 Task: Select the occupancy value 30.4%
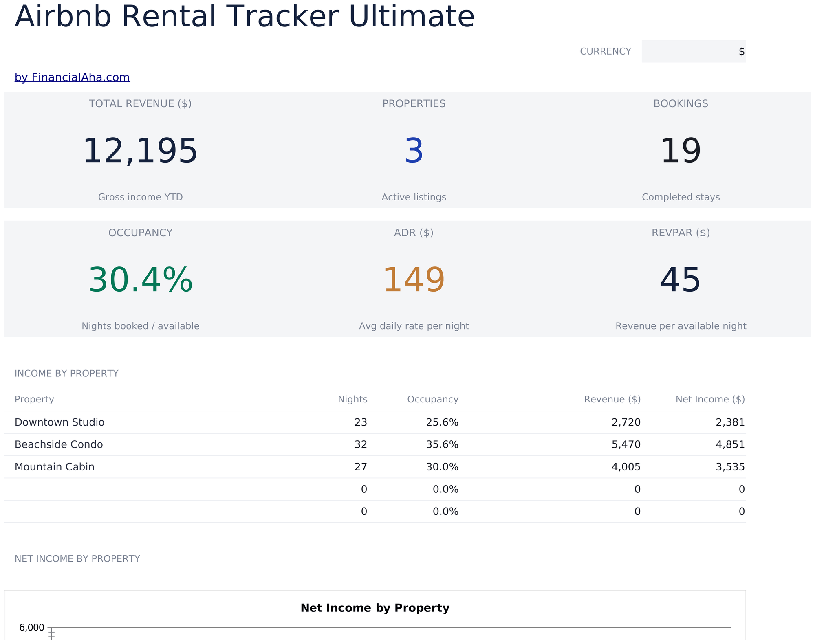[140, 280]
